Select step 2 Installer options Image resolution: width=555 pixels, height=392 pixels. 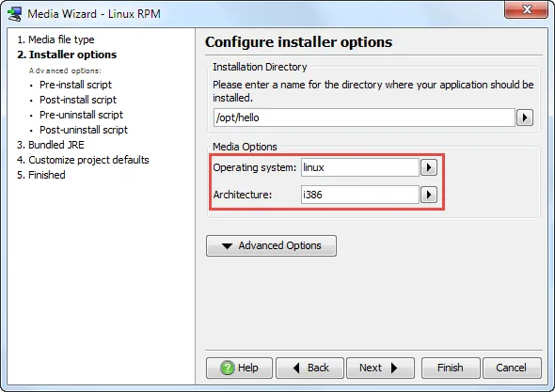(x=67, y=55)
